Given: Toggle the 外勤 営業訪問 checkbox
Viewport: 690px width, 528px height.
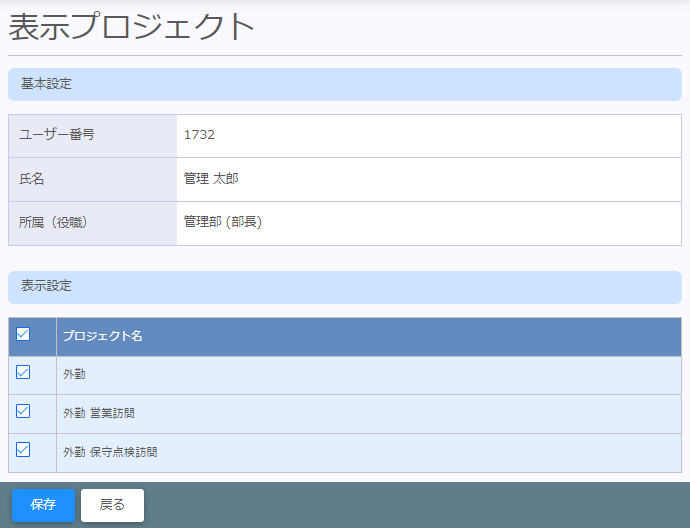Looking at the screenshot, I should pyautogui.click(x=23, y=411).
